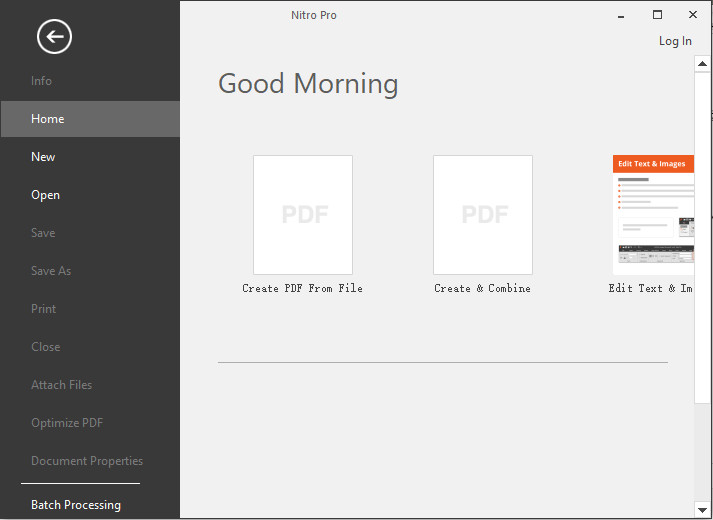
Task: Select Home in the sidebar
Action: click(x=90, y=119)
